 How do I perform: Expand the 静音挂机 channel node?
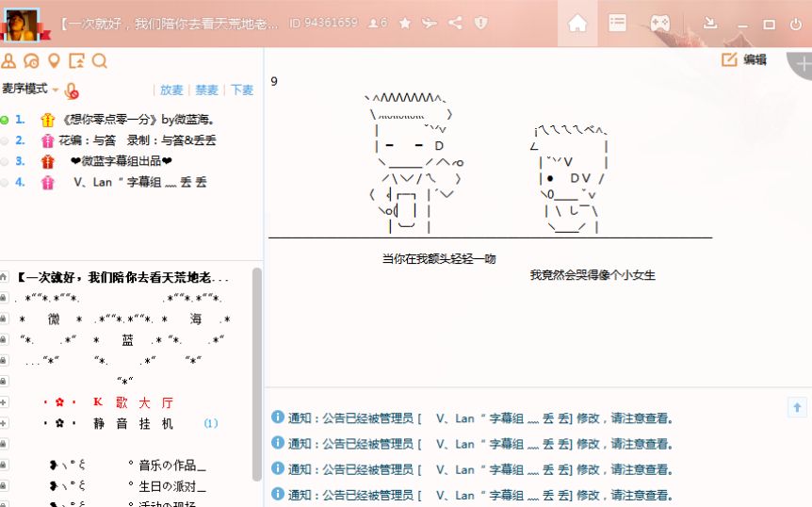[3, 424]
